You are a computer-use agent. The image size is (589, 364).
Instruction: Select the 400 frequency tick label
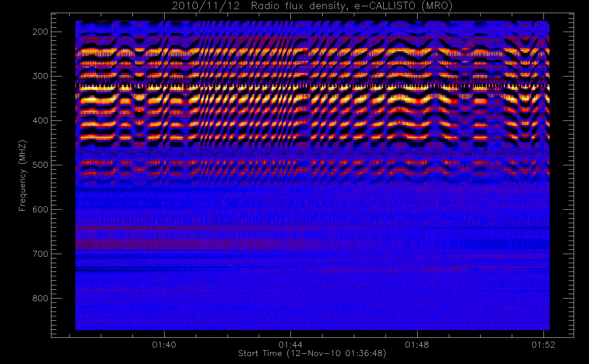point(40,120)
